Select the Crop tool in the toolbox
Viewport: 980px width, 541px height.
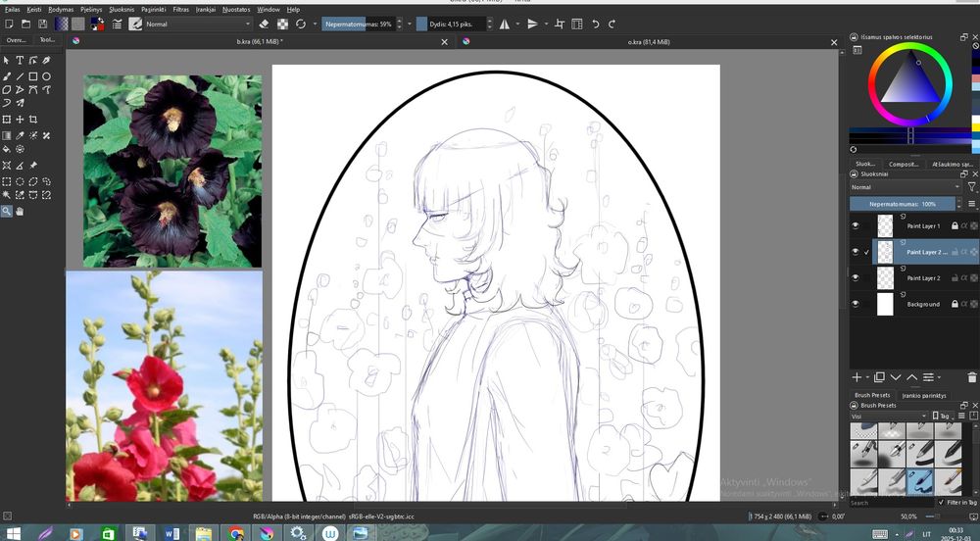[32, 119]
